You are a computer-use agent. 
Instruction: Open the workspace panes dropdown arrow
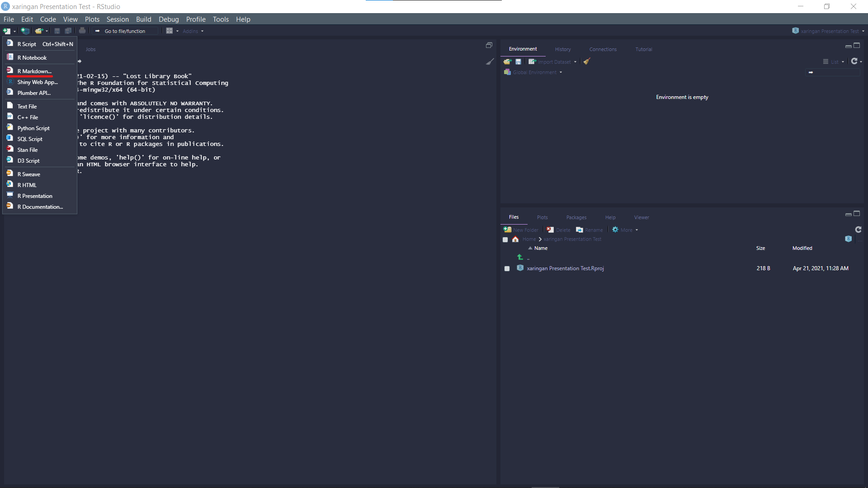point(177,31)
